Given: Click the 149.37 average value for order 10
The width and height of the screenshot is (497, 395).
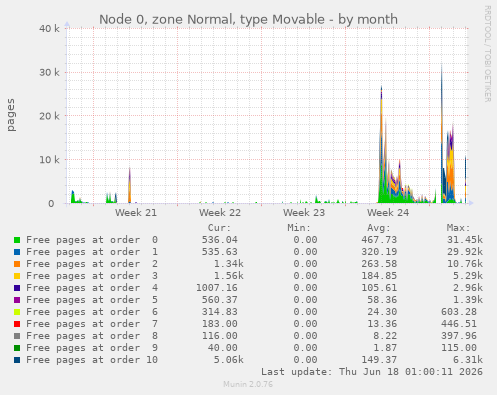Looking at the screenshot, I should coord(379,360).
